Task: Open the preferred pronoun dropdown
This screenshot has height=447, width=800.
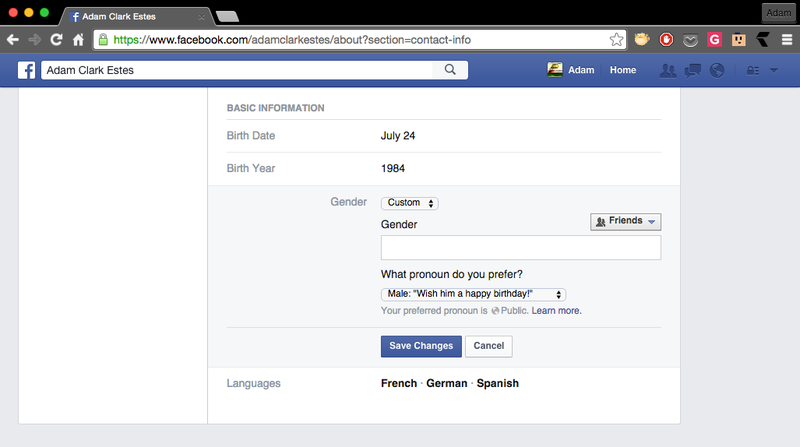Action: 473,294
